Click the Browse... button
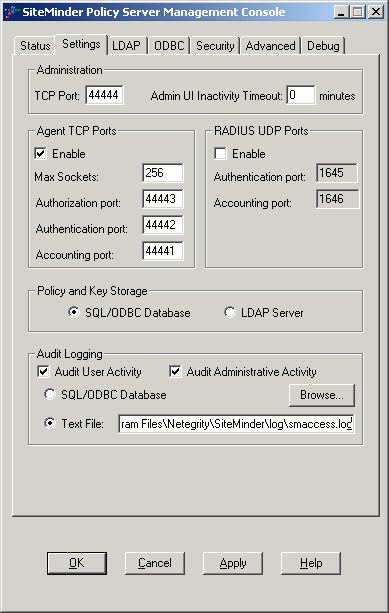Viewport: 389px width, 613px height. 322,395
